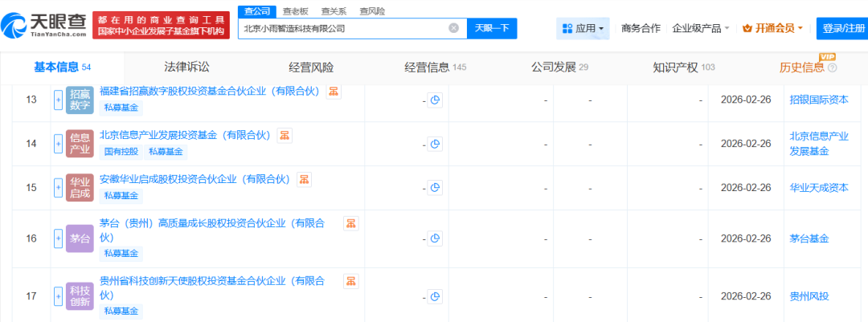View shareholding pie chart in row 16
The image size is (868, 322).
coord(435,238)
